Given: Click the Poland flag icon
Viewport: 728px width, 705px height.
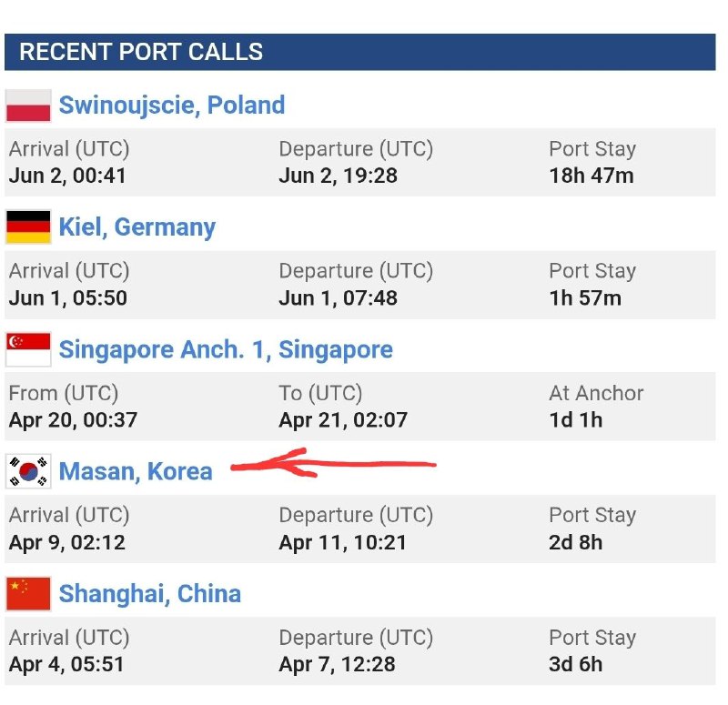Looking at the screenshot, I should click(x=28, y=106).
